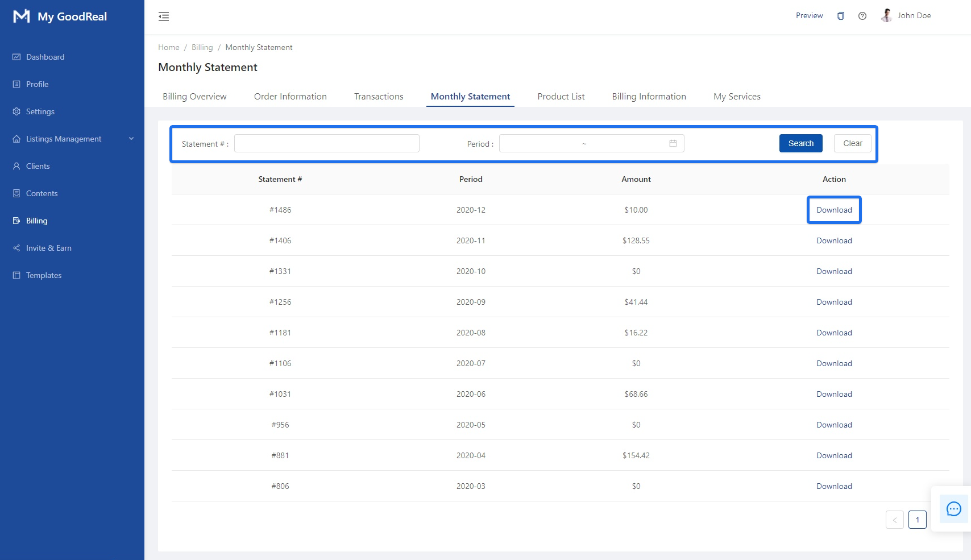Open the help question-mark icon
This screenshot has width=971, height=560.
tap(862, 16)
